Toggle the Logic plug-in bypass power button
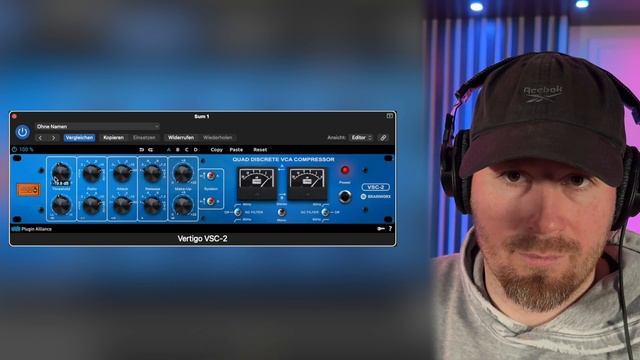This screenshot has height=360, width=640. click(22, 132)
